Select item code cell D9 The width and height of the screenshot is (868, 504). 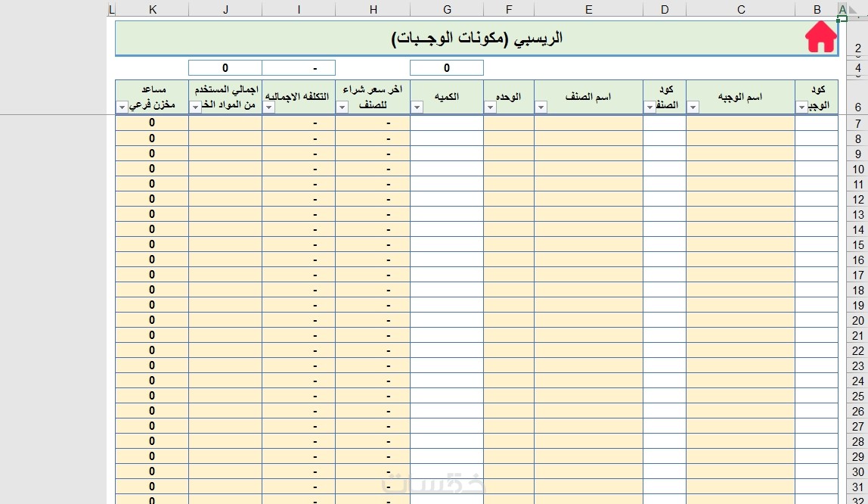(x=665, y=154)
